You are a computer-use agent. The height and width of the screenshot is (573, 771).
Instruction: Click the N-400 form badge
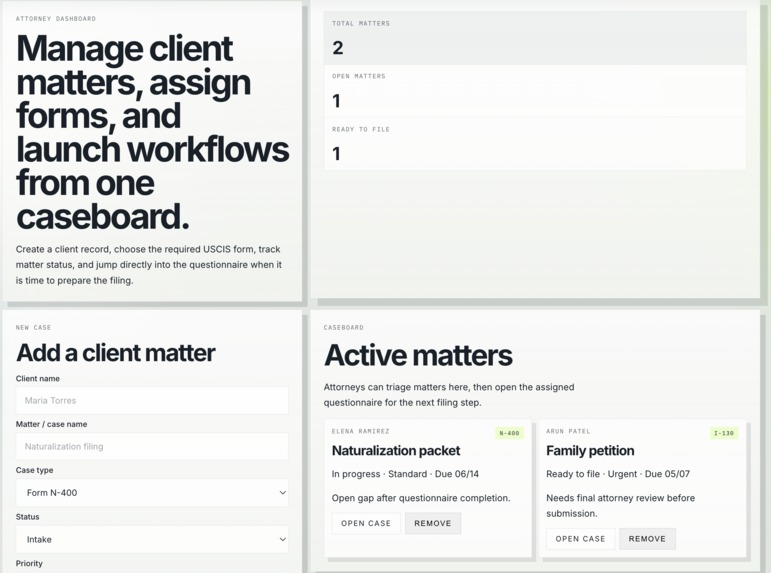coord(509,433)
